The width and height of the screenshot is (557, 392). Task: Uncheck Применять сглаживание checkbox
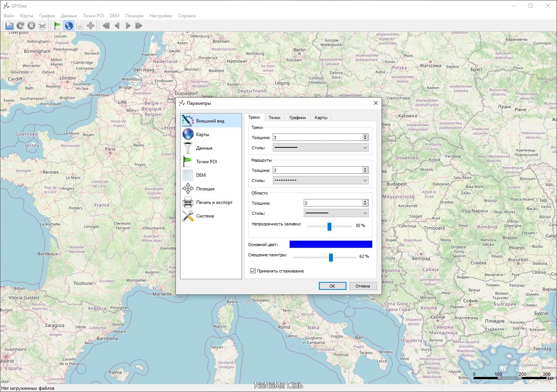[253, 271]
